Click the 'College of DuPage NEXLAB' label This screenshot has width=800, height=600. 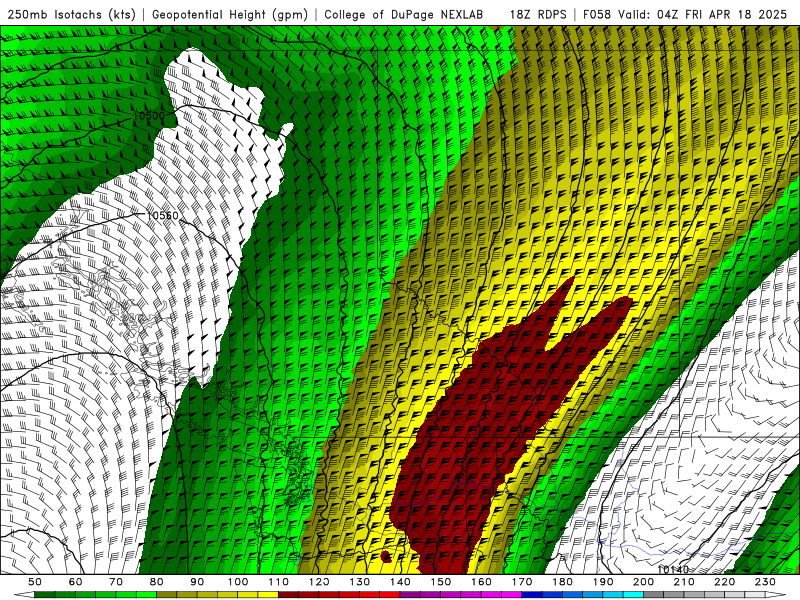(404, 15)
